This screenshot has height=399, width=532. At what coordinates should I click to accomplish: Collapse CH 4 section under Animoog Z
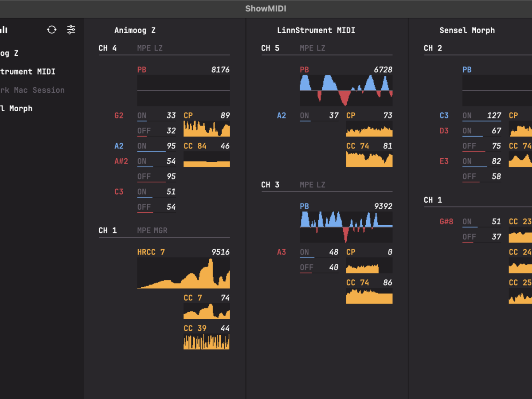(108, 48)
